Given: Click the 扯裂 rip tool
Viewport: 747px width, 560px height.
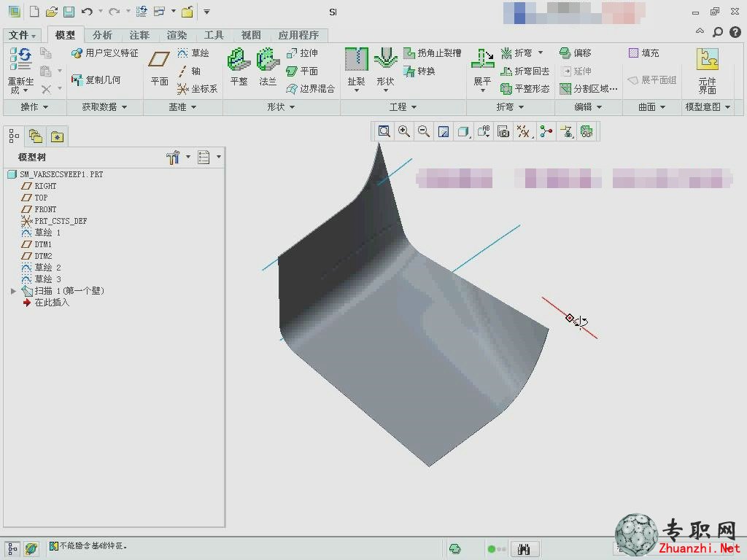Looking at the screenshot, I should coord(356,69).
